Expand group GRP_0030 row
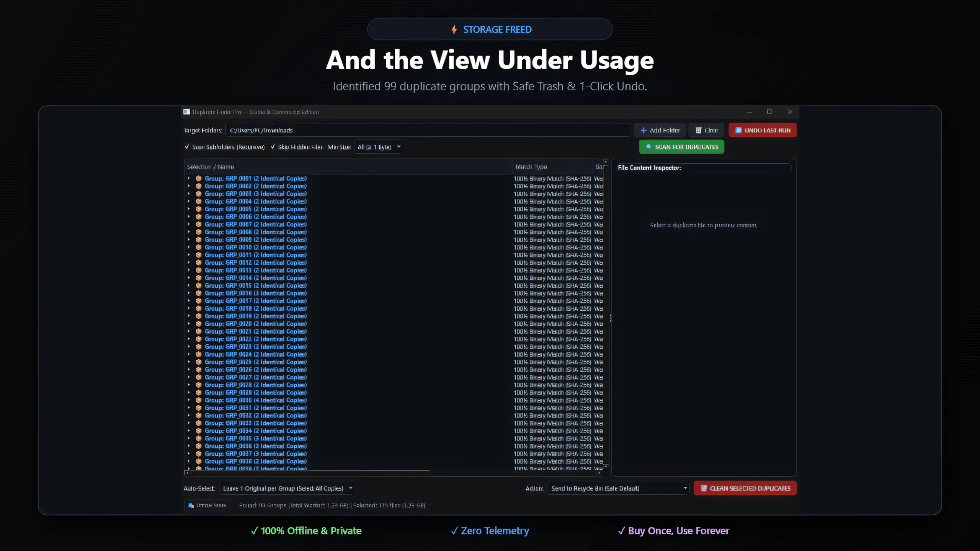The width and height of the screenshot is (980, 551). [x=188, y=400]
